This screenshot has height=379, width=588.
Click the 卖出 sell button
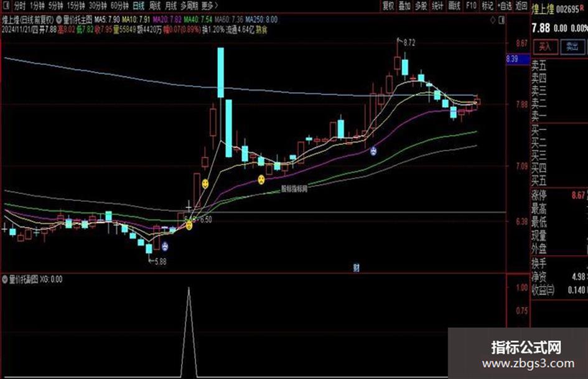click(x=572, y=47)
